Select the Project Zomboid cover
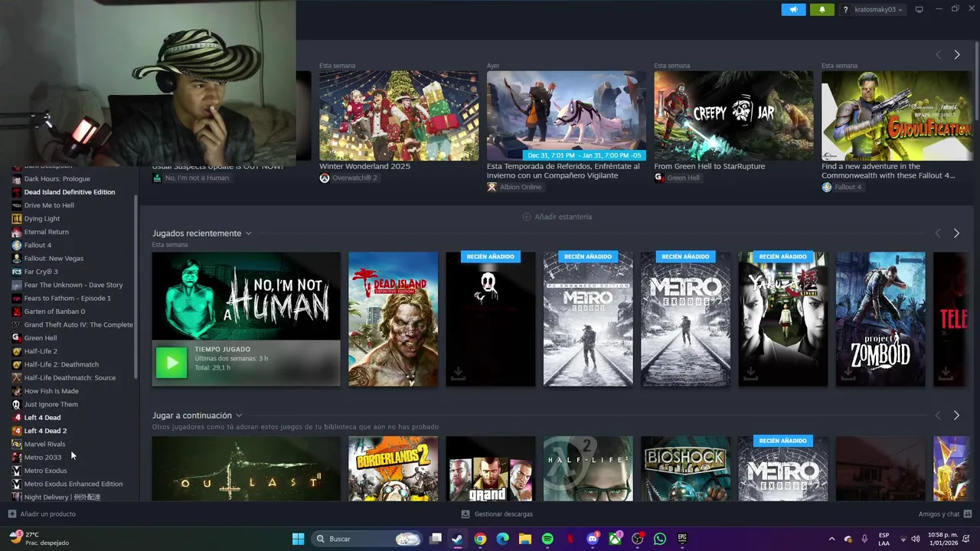 click(880, 319)
